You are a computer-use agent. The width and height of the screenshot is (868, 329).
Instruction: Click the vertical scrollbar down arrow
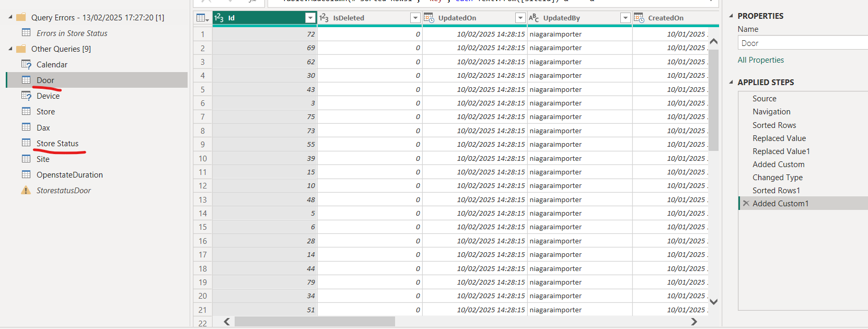tap(714, 301)
